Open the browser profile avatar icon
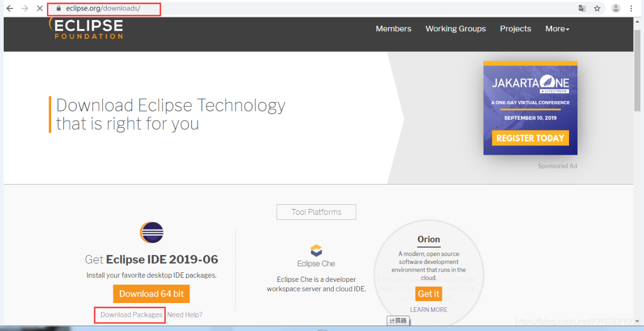The height and width of the screenshot is (331, 644). [x=615, y=8]
